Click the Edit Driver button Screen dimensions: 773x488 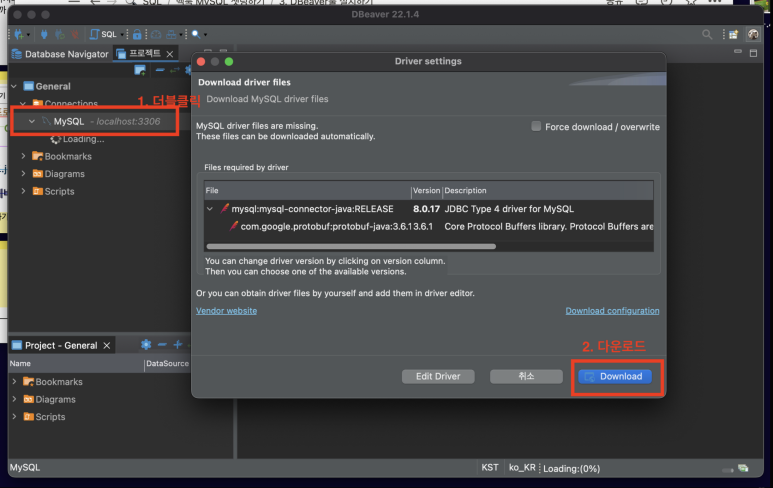tap(438, 376)
